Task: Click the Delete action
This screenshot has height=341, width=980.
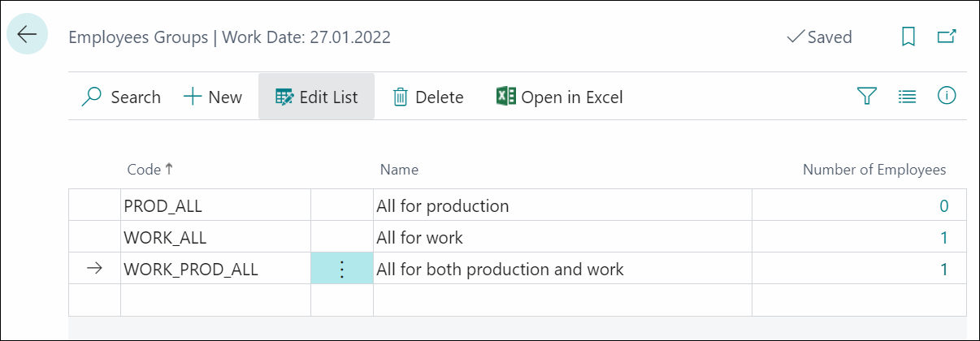Action: pos(428,97)
